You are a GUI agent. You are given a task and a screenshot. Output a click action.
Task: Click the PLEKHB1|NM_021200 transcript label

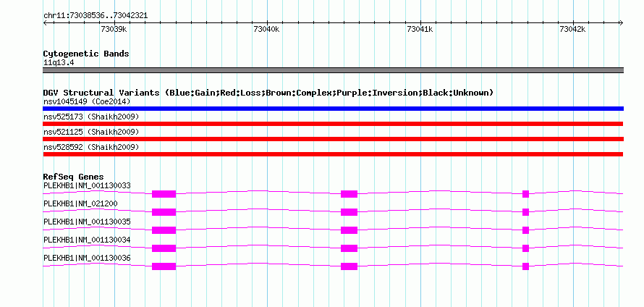(x=81, y=204)
